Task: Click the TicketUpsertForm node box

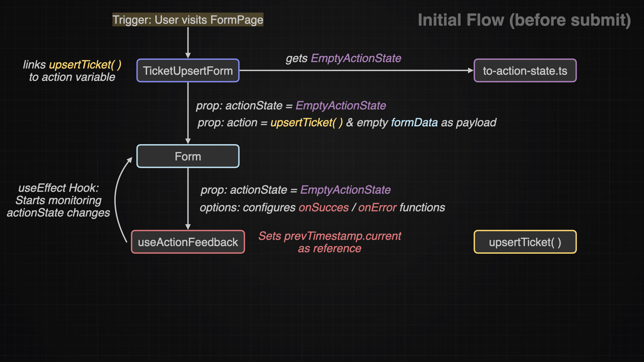Action: [188, 71]
